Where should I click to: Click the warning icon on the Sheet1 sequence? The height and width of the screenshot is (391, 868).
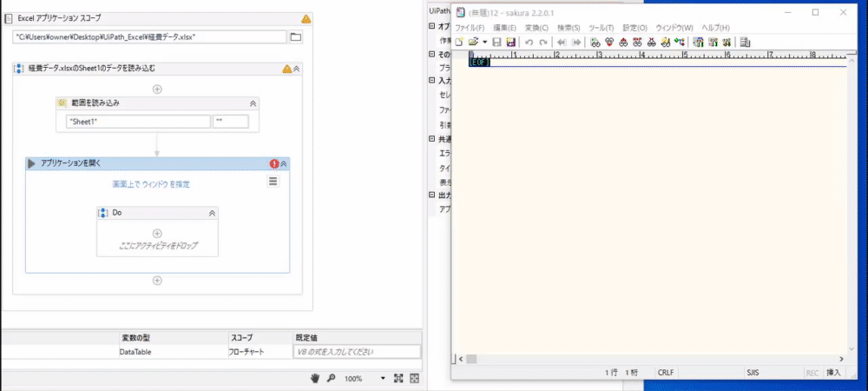tap(286, 70)
